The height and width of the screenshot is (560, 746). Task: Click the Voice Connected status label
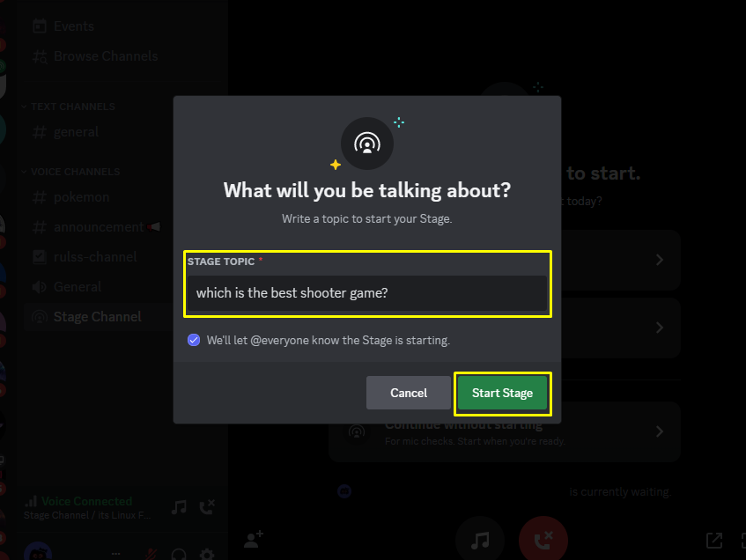[86, 501]
